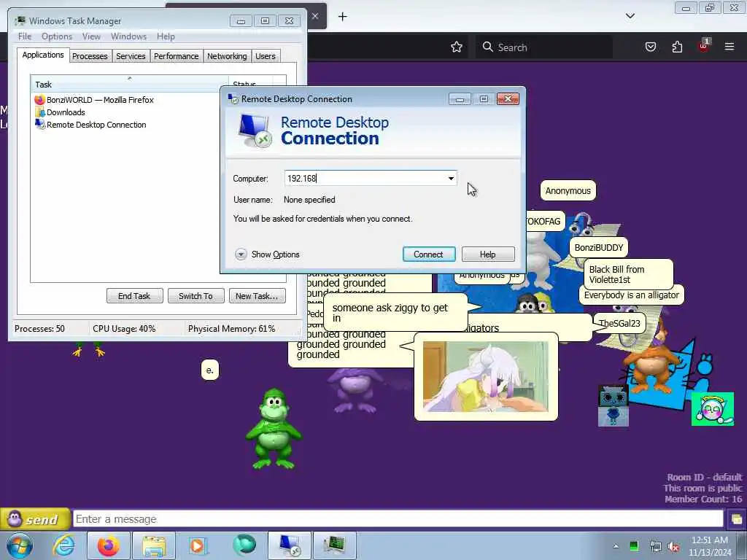747x560 pixels.
Task: Click the green Bonzi gorilla character
Action: (273, 429)
